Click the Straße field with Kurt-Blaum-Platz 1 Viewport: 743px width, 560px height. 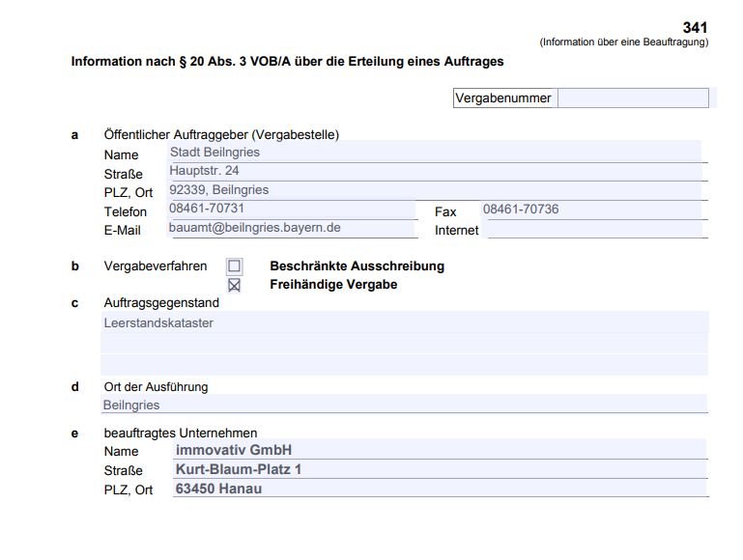(438, 469)
